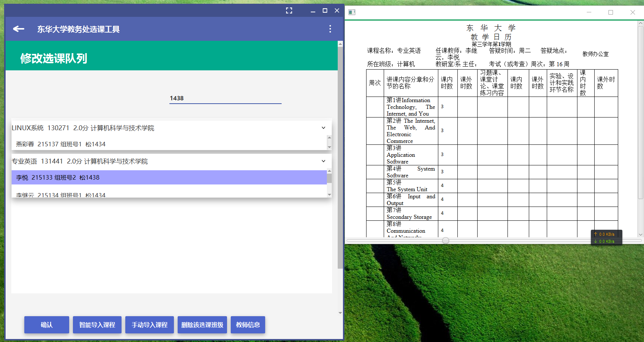Select row 李继云 215134 组班号1

(x=169, y=194)
